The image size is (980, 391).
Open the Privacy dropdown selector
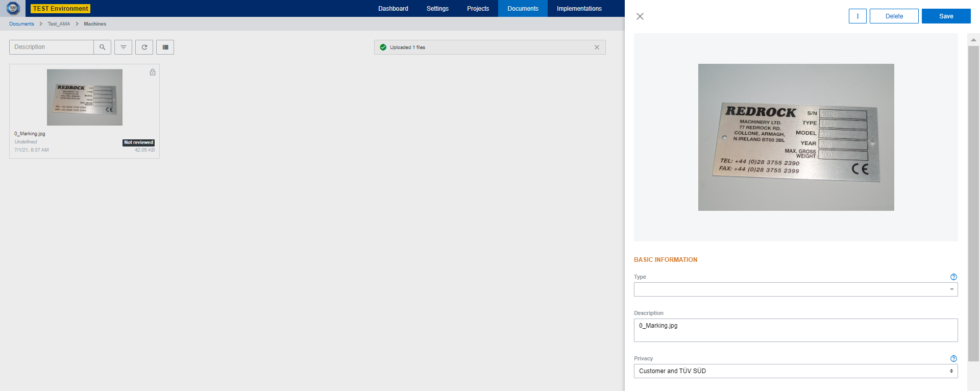[x=795, y=371]
